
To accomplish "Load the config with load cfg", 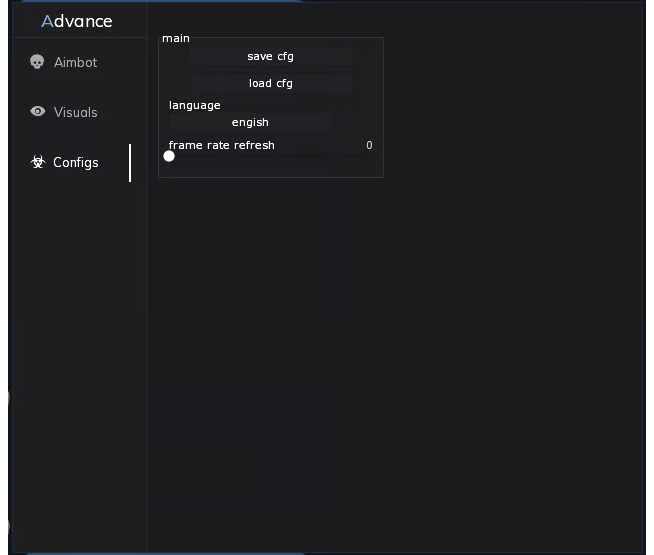I will [x=270, y=83].
